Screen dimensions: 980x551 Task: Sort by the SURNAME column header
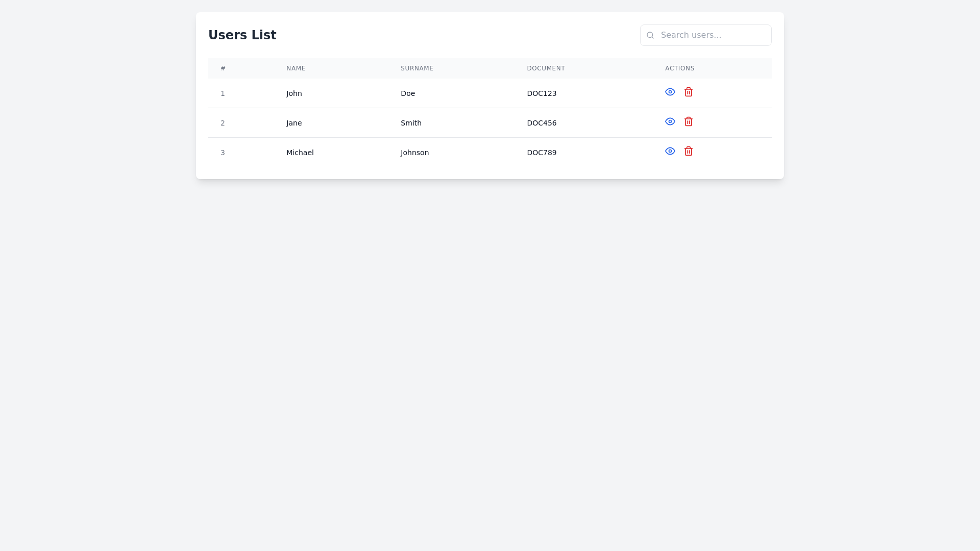pos(416,68)
